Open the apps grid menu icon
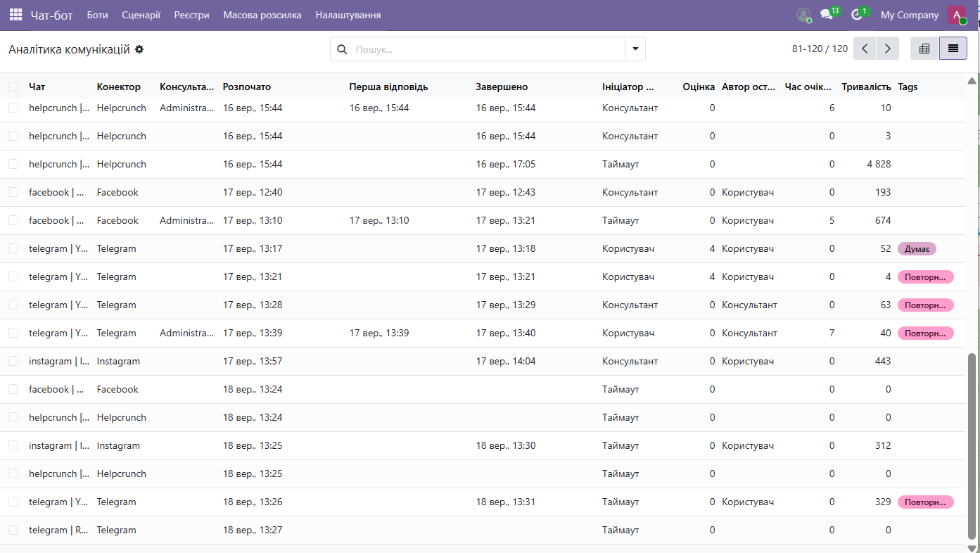The width and height of the screenshot is (980, 553). click(15, 15)
